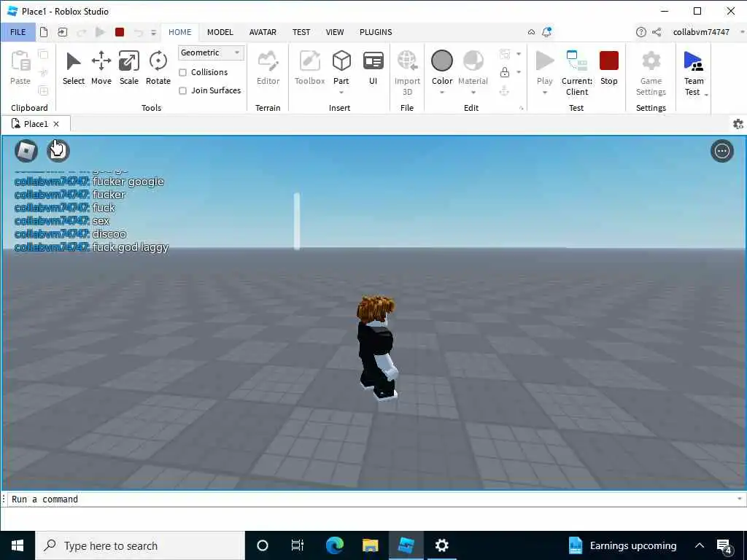Switch to the VIEW ribbon tab

click(334, 32)
